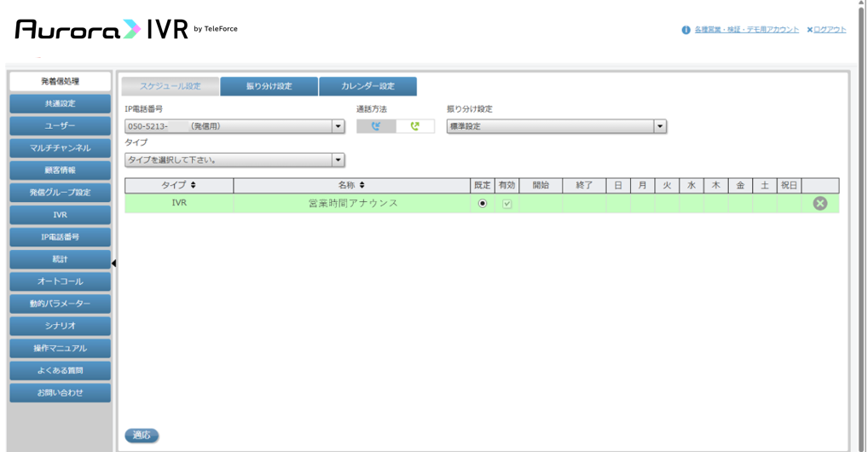Select the 既定 radio button for 営業時間アナウンス
The width and height of the screenshot is (868, 452).
(482, 203)
